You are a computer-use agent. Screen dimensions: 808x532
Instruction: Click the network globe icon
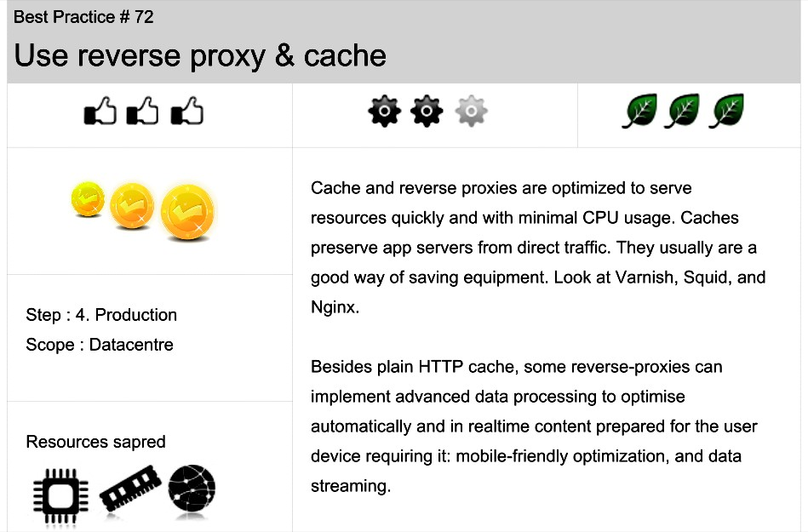192,489
